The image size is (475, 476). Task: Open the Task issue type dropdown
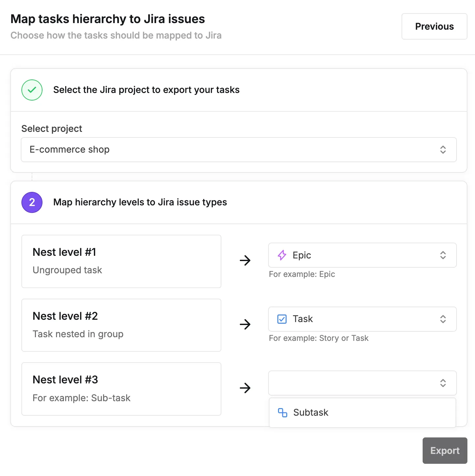(x=362, y=319)
